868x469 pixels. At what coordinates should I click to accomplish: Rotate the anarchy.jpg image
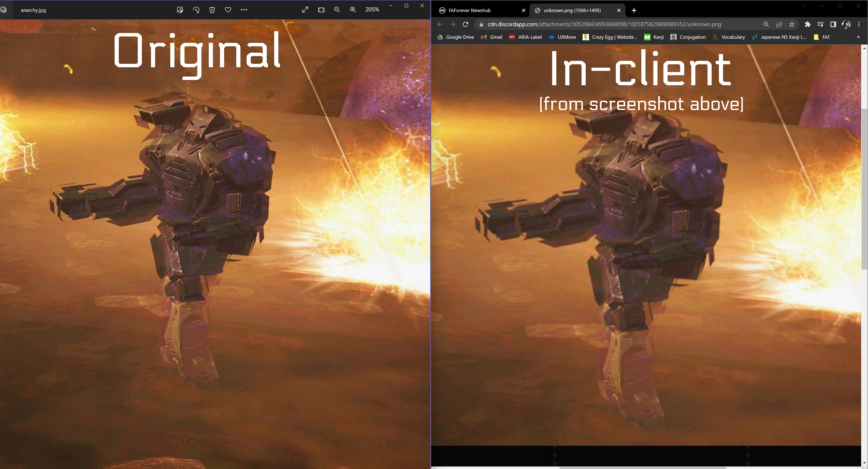196,10
